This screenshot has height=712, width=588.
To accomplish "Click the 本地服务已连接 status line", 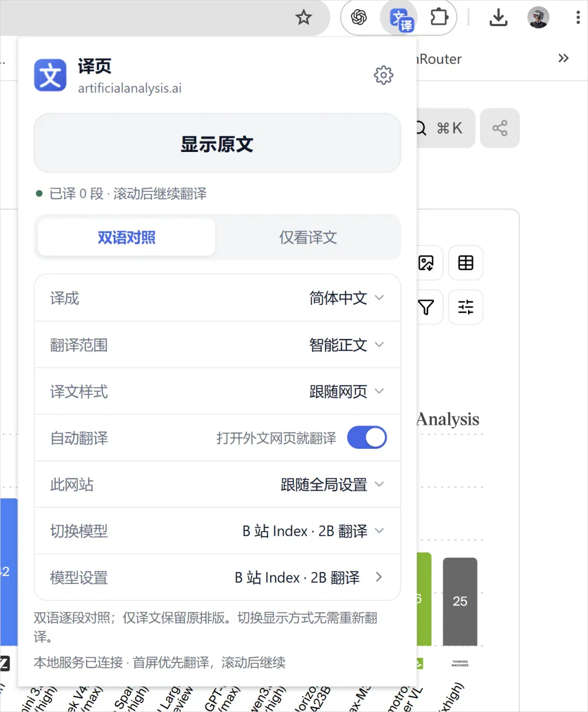I will 160,663.
